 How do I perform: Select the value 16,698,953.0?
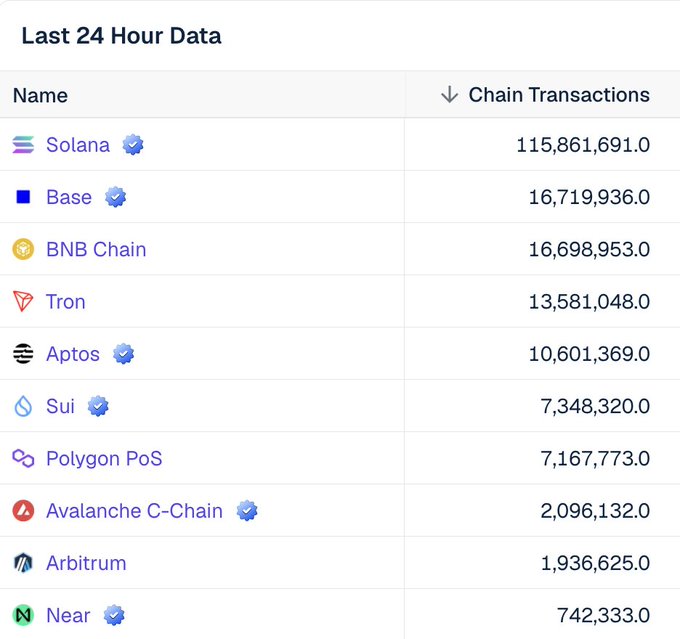coord(589,249)
